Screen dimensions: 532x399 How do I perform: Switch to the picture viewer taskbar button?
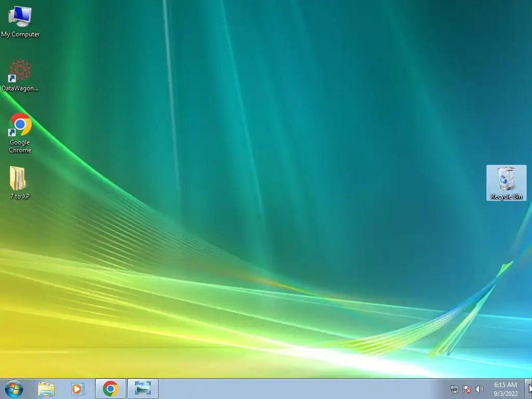tap(143, 389)
